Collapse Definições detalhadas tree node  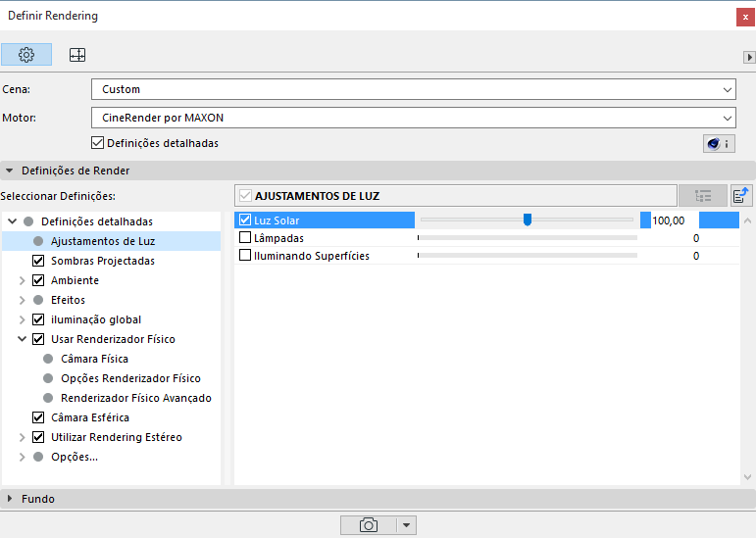pyautogui.click(x=13, y=221)
